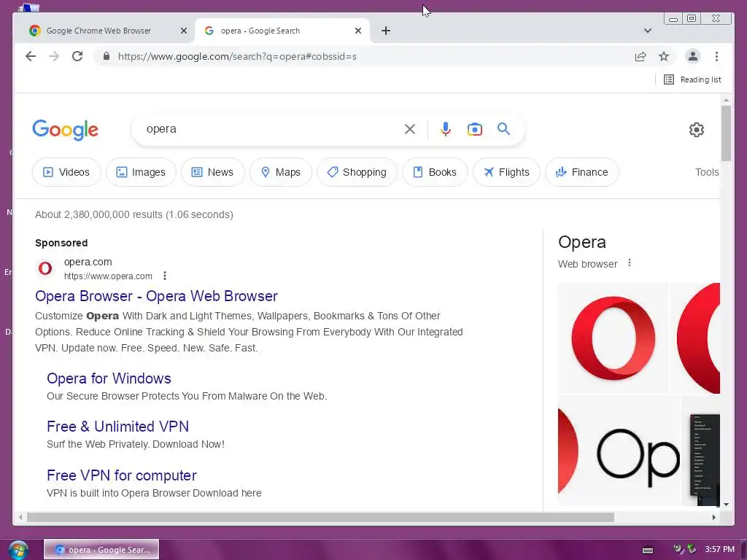Image resolution: width=747 pixels, height=560 pixels.
Task: Open Shopping results filter
Action: pos(357,172)
